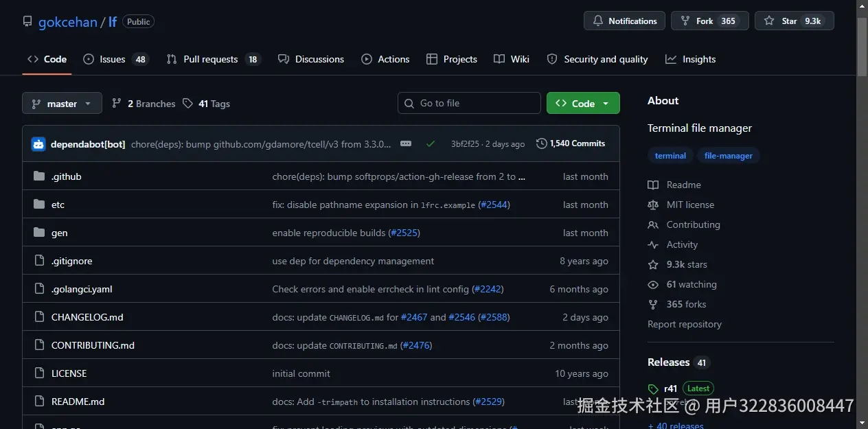Click the 'initial commit' message

[x=301, y=373]
